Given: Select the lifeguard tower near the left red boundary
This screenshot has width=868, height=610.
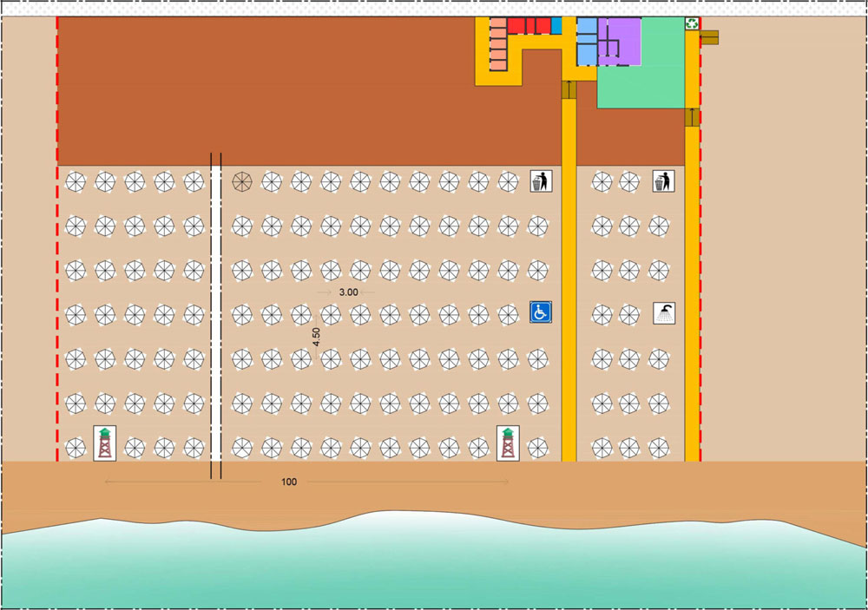Looking at the screenshot, I should (x=105, y=443).
